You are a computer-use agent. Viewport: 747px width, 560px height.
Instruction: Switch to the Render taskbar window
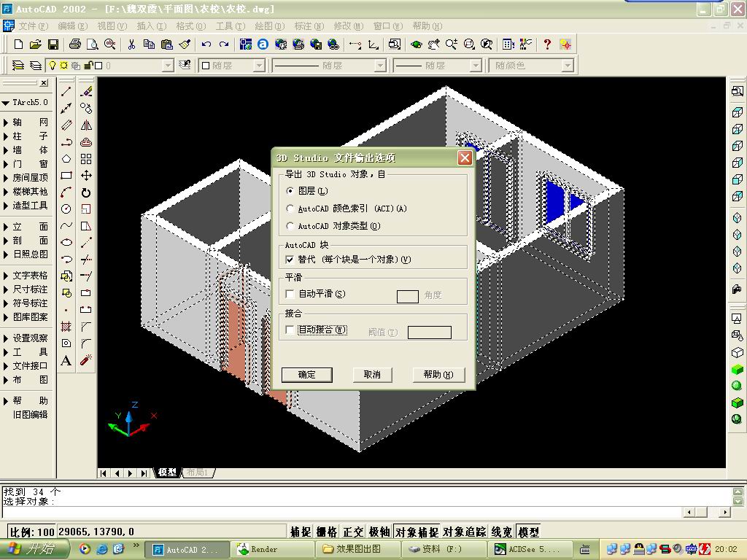click(272, 550)
